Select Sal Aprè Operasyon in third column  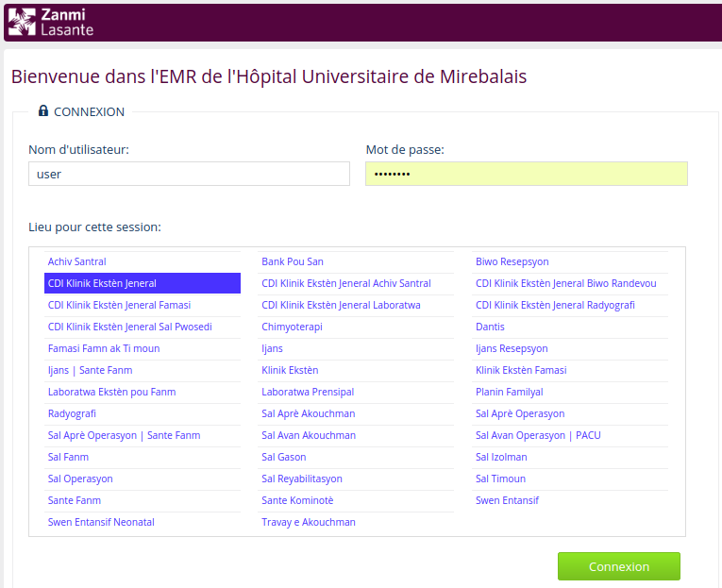click(570, 413)
